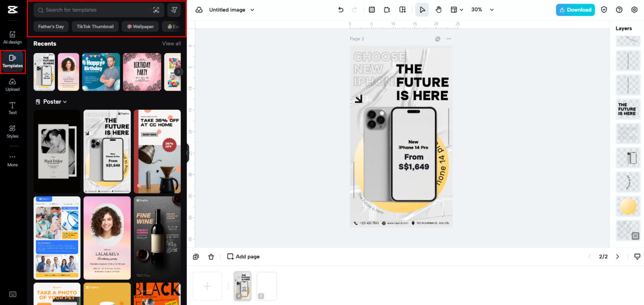Open the Untitled image title menu
The image size is (644, 305).
point(252,10)
